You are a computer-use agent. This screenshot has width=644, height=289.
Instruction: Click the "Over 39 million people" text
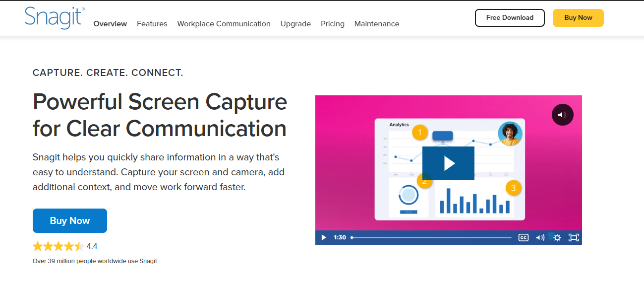(x=95, y=261)
